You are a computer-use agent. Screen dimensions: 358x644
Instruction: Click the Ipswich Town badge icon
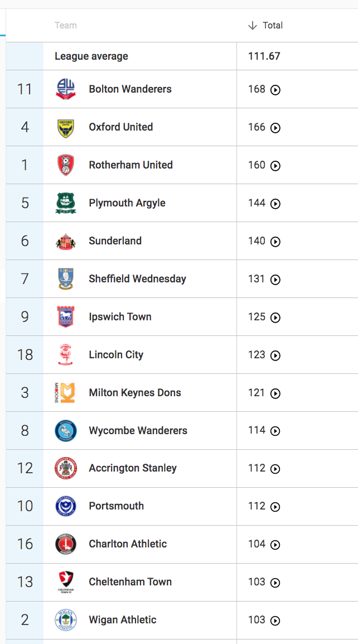tap(66, 316)
